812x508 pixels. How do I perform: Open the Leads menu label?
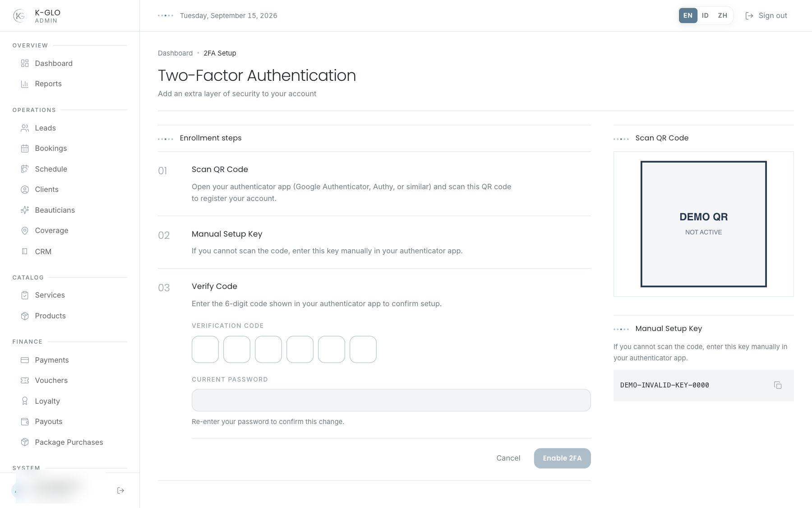point(46,128)
